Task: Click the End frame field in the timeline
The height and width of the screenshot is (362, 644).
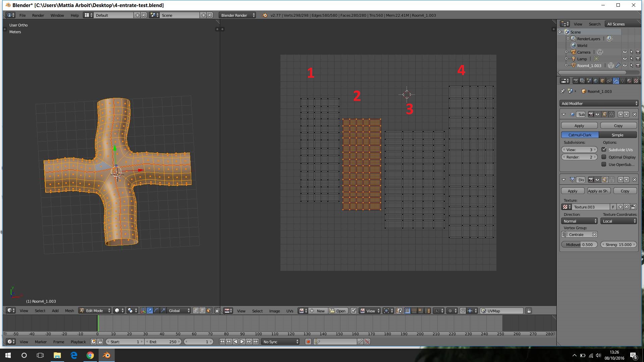Action: click(163, 341)
